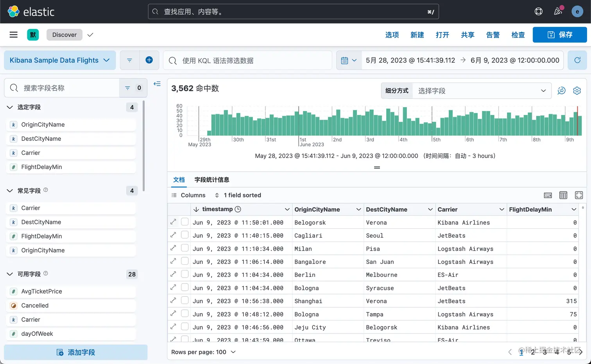The height and width of the screenshot is (364, 591).
Task: Select the Shanghai to Verona row checkbox
Action: (185, 300)
